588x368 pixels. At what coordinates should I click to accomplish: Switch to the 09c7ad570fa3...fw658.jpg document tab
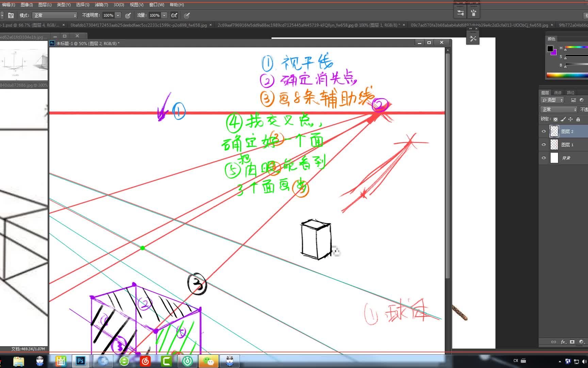point(479,25)
